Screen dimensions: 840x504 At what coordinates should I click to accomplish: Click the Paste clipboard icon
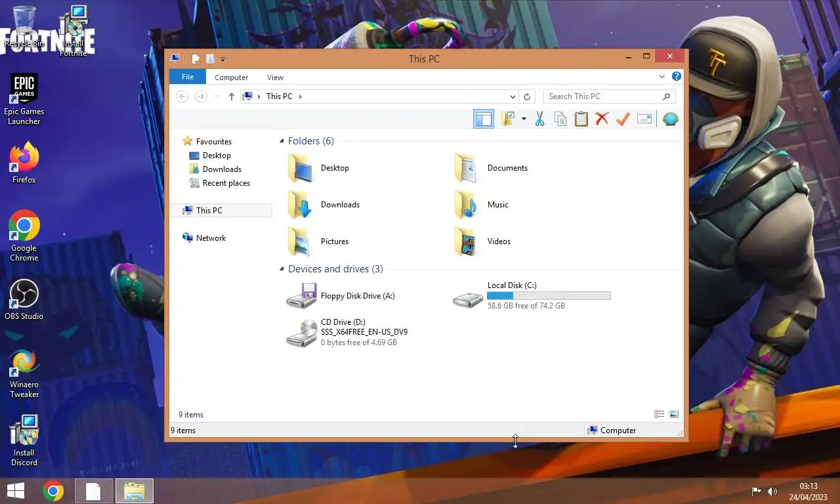(581, 119)
